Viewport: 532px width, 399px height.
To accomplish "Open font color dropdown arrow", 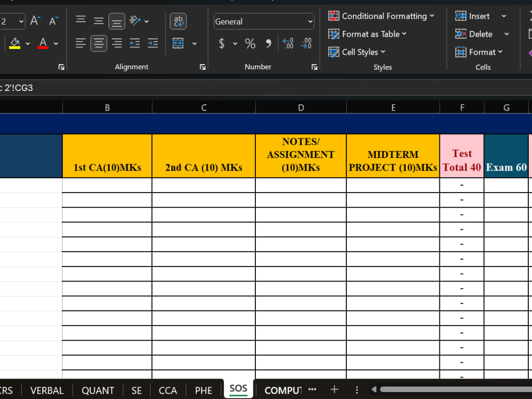I will click(56, 44).
